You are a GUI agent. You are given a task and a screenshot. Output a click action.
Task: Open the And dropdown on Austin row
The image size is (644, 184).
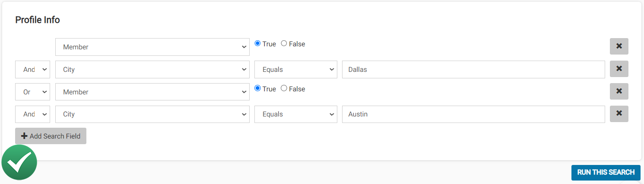[33, 114]
